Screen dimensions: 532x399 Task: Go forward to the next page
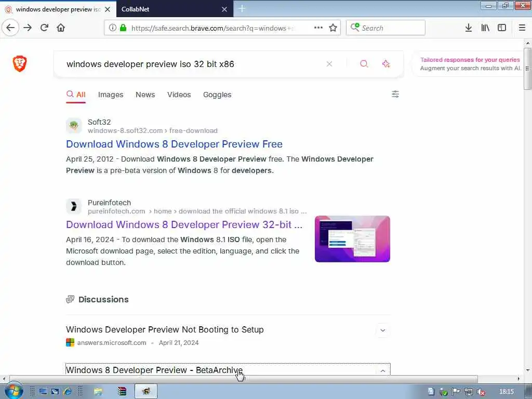[x=28, y=28]
